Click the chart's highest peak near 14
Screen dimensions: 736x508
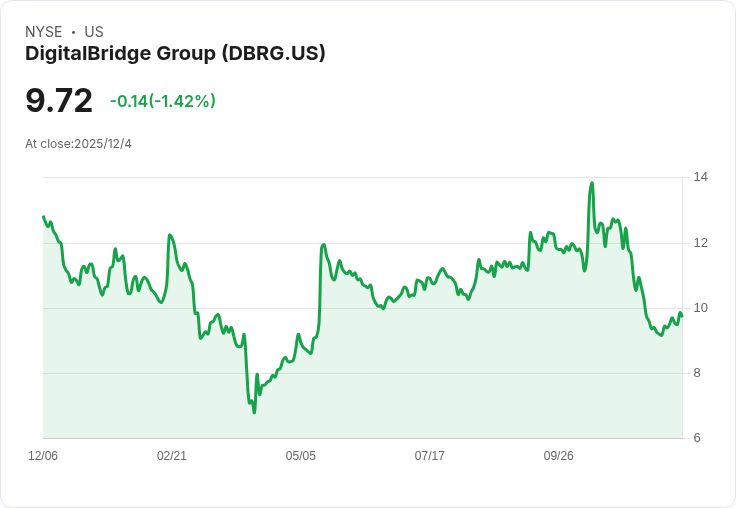[592, 183]
